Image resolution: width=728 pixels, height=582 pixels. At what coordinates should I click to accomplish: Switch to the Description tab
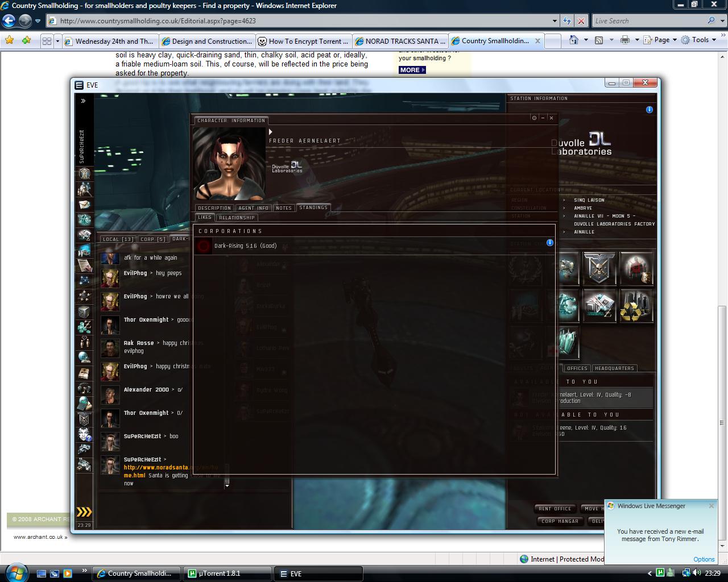(x=214, y=208)
